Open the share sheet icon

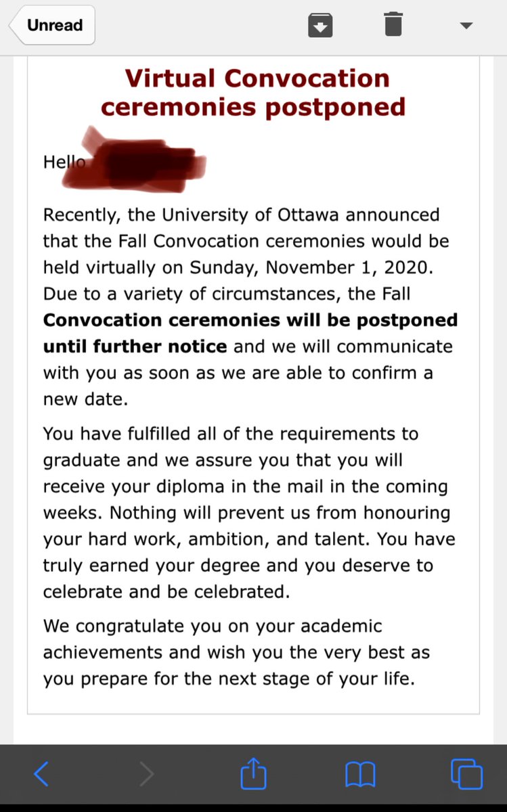(254, 772)
